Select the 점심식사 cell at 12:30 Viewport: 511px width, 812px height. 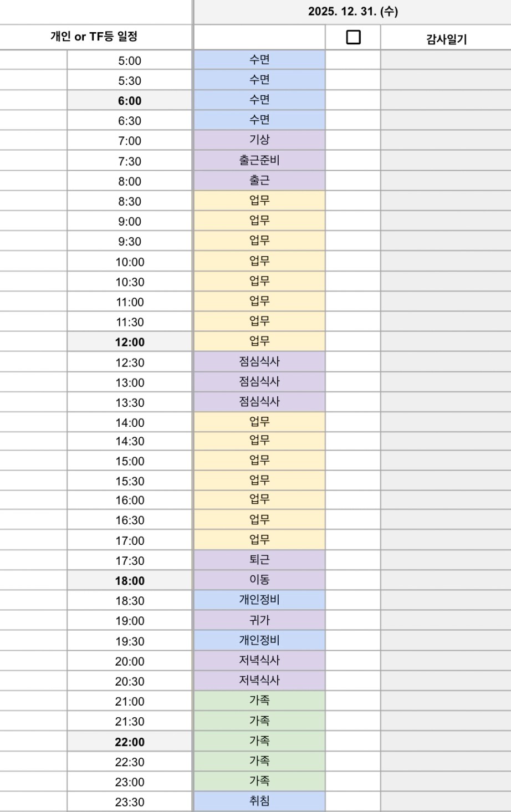tap(259, 361)
